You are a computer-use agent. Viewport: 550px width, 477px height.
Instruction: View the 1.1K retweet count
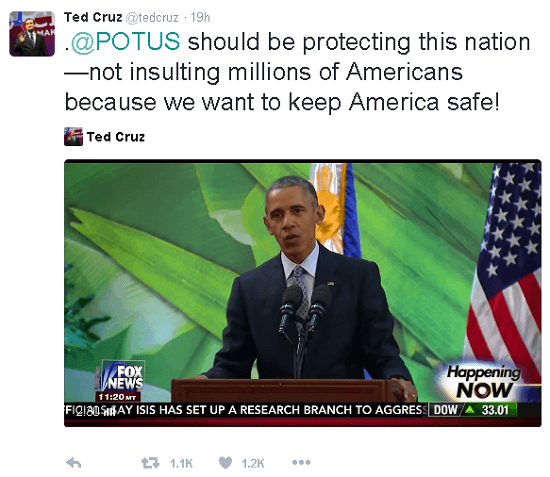point(181,463)
